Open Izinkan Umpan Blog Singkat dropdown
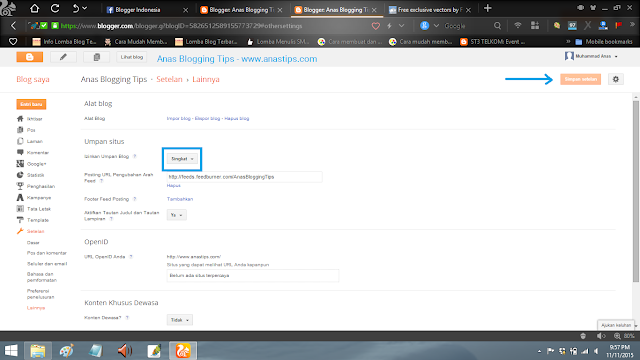The height and width of the screenshot is (360, 640). click(182, 159)
